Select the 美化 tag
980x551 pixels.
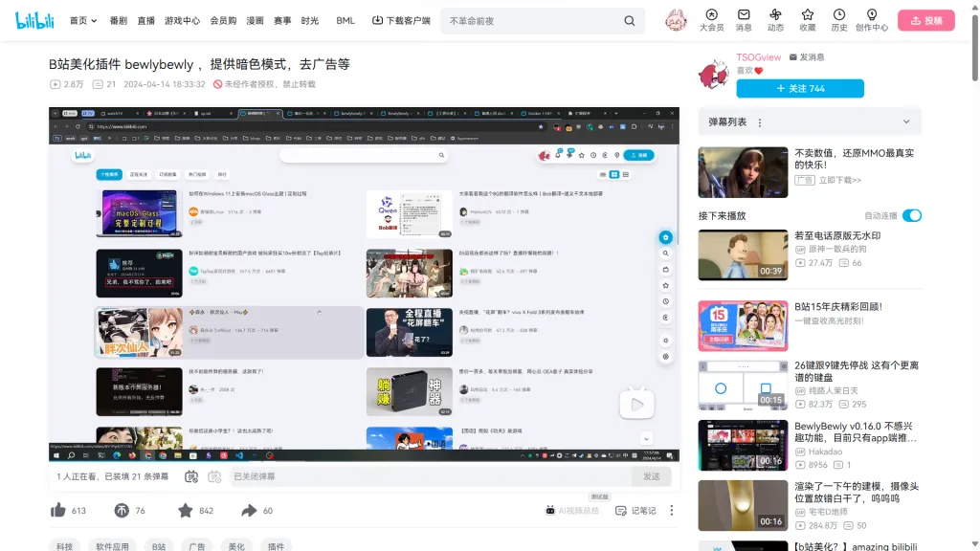click(x=236, y=546)
